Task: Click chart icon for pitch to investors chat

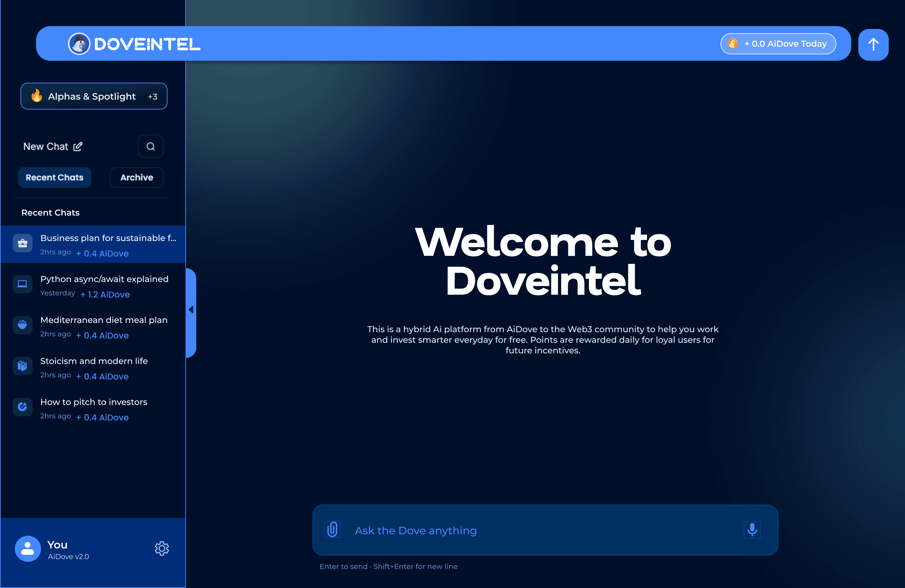Action: (x=22, y=407)
